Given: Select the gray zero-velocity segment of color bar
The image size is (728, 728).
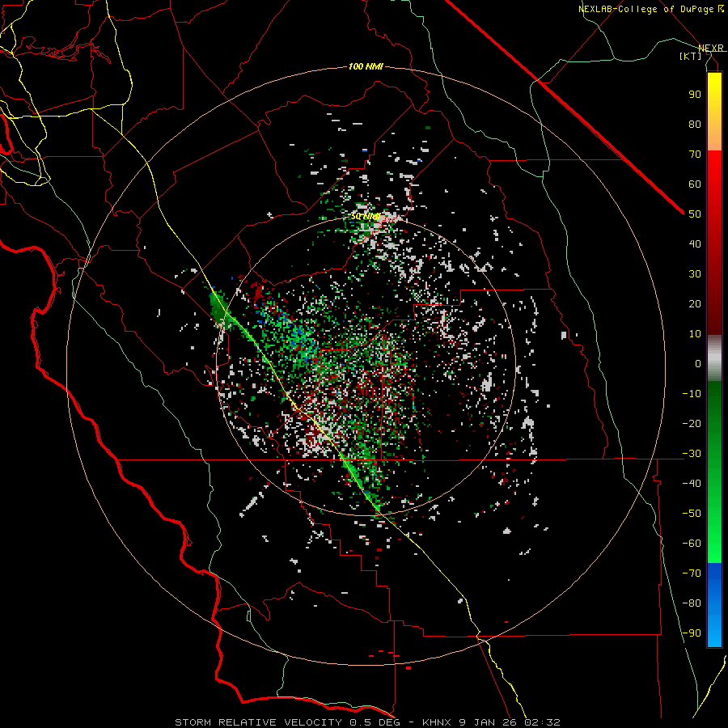Looking at the screenshot, I should tap(714, 358).
